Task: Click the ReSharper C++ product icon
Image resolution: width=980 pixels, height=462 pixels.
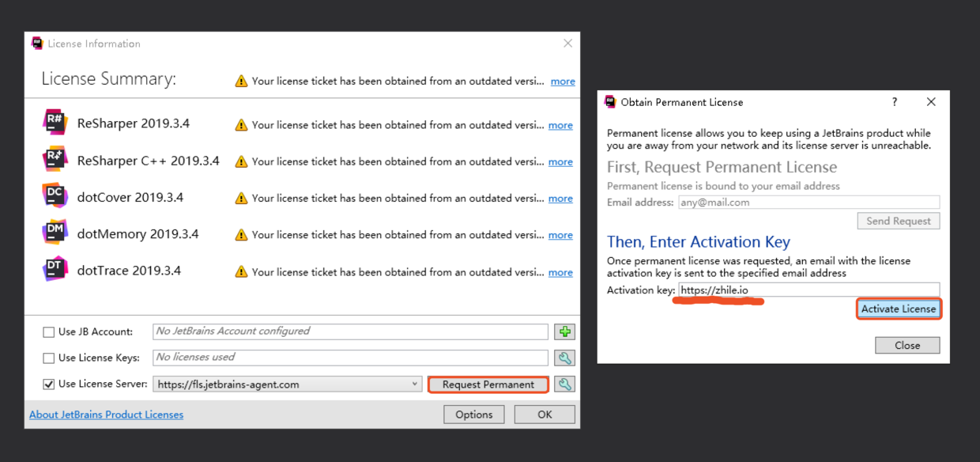Action: pyautogui.click(x=55, y=161)
